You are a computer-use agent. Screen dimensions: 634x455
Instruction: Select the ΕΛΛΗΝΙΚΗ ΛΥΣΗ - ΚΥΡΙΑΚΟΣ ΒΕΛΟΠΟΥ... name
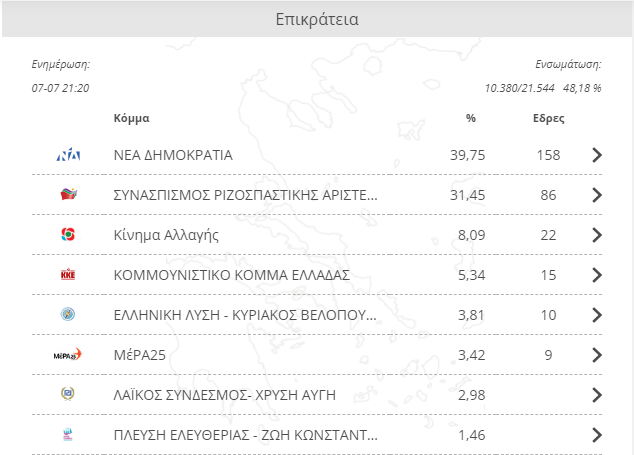pyautogui.click(x=245, y=315)
